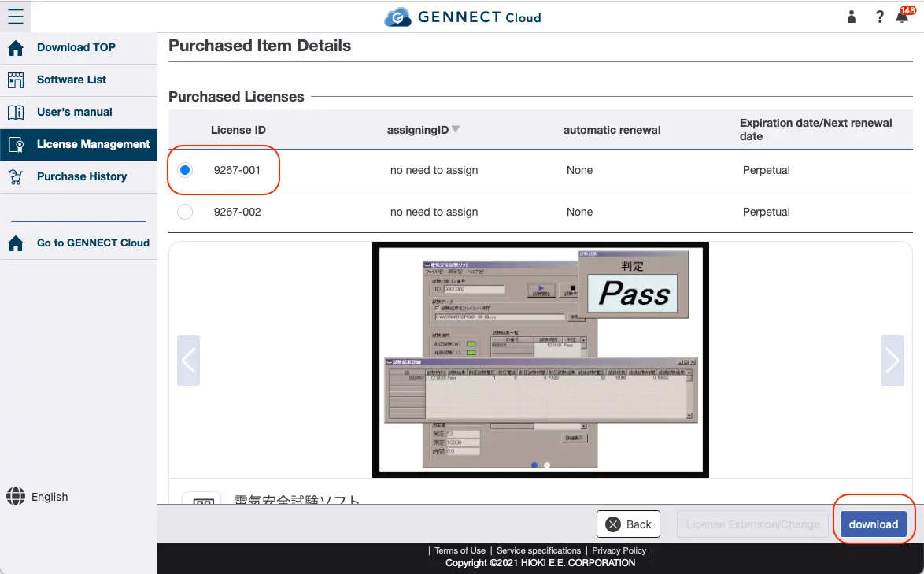
Task: Click 'Perpetual' in the 9267-002 row
Action: [766, 212]
